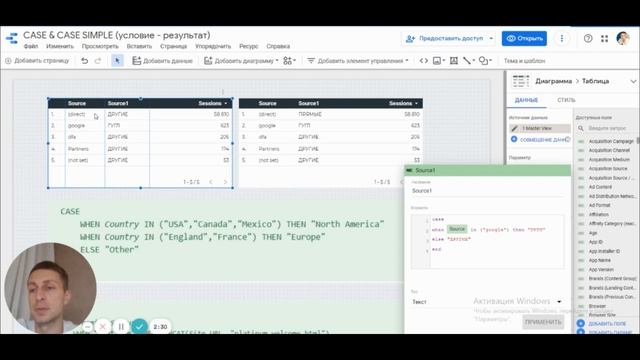Image resolution: width=640 pixels, height=360 pixels.
Task: Open the Страница menu
Action: [173, 46]
